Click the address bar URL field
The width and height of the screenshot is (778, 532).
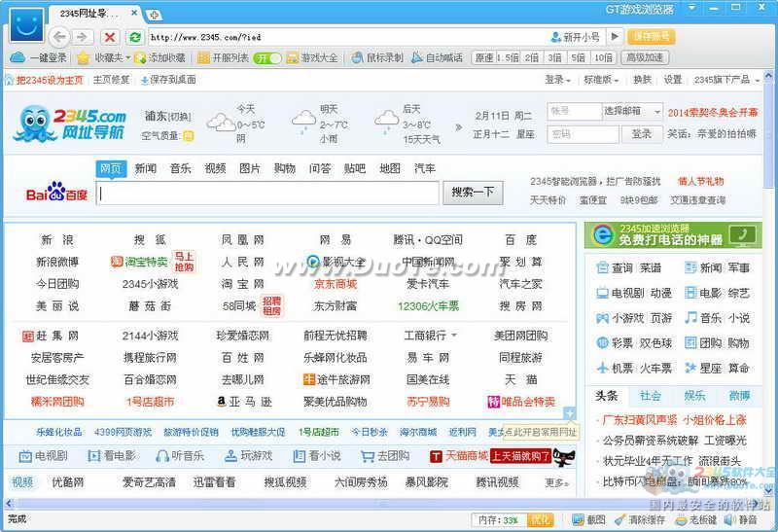(x=347, y=37)
